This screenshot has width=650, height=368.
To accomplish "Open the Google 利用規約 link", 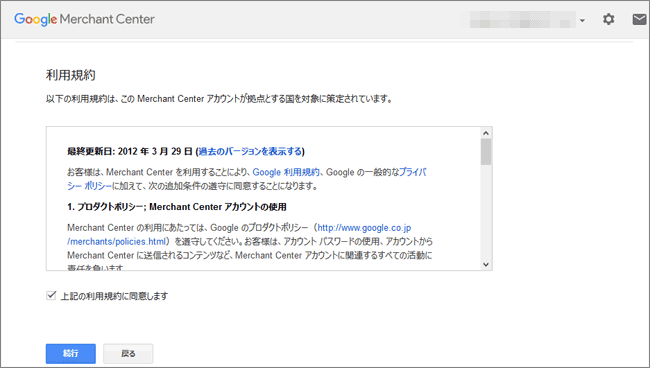I will click(x=286, y=172).
